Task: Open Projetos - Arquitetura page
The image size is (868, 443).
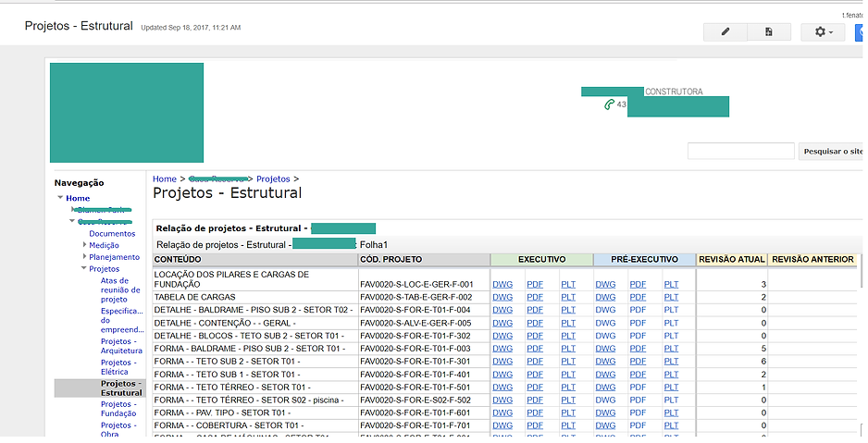Action: [121, 346]
